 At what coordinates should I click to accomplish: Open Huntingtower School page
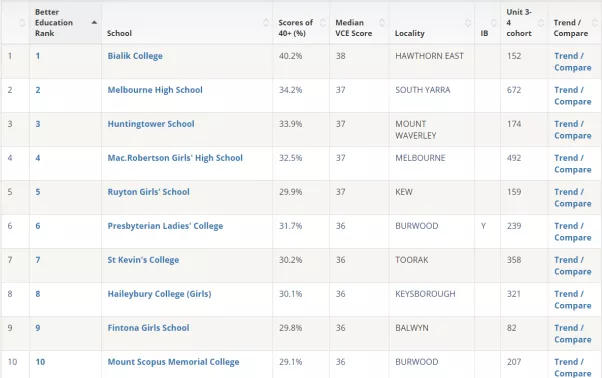151,124
